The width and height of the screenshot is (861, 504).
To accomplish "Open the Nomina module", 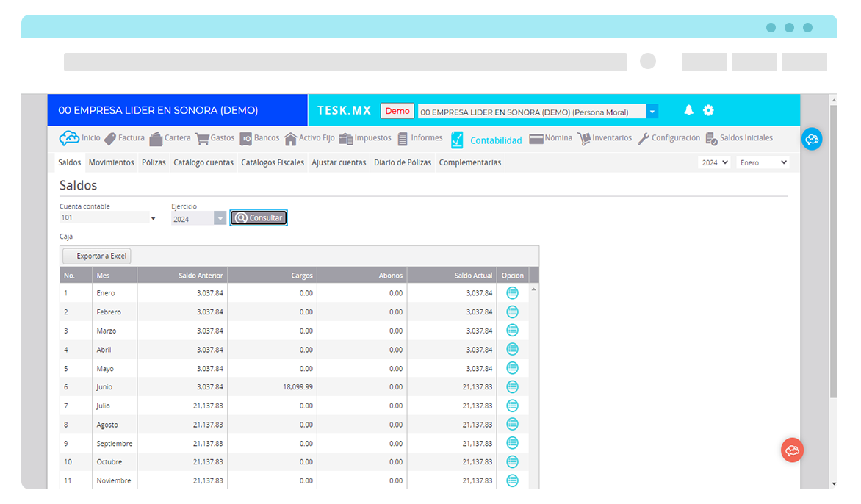I will tap(550, 138).
